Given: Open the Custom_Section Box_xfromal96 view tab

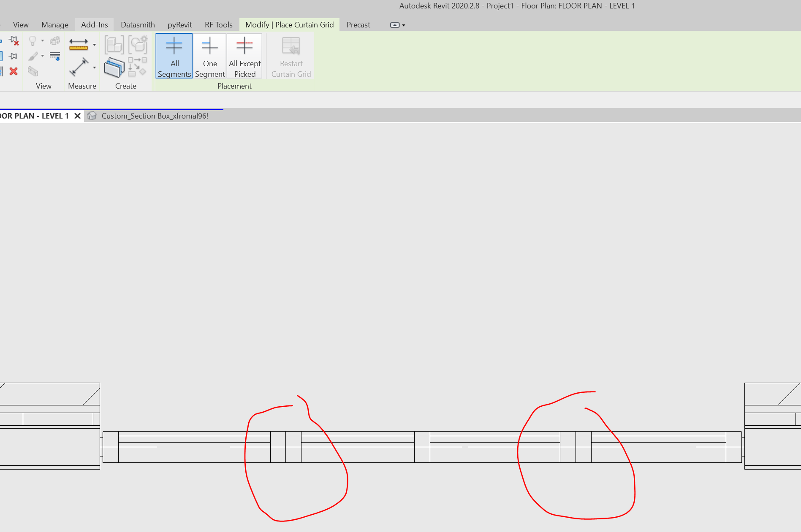Looking at the screenshot, I should (x=155, y=116).
